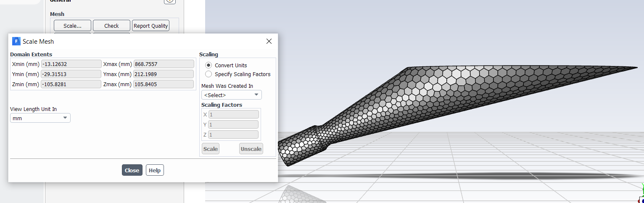Click the Help button of Scale Mesh
Image resolution: width=644 pixels, height=203 pixels.
(155, 170)
